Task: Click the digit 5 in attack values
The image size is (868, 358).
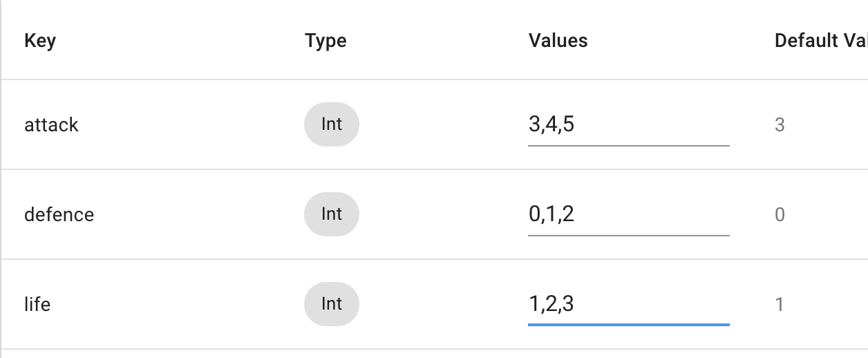Action: 569,124
